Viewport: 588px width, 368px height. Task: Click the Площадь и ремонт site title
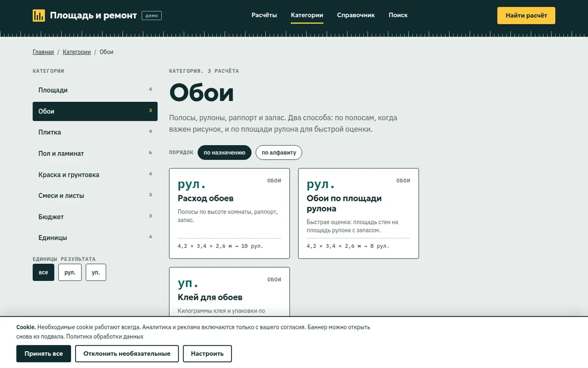(x=93, y=16)
